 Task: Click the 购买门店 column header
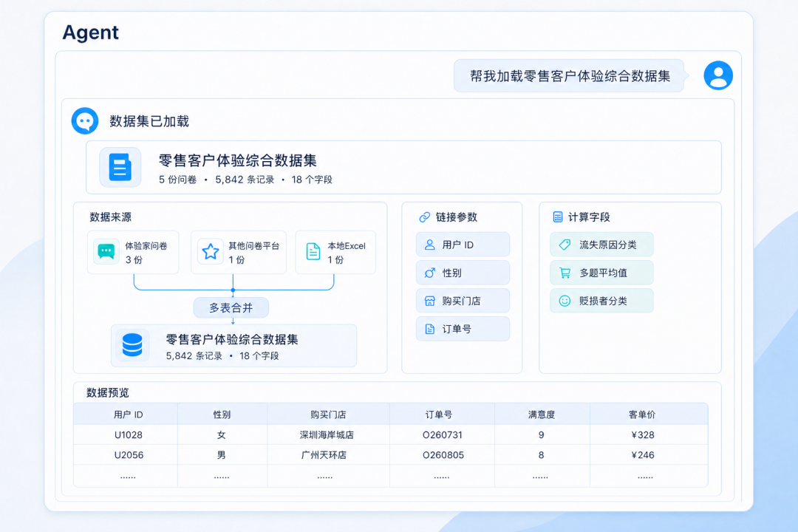click(x=328, y=415)
